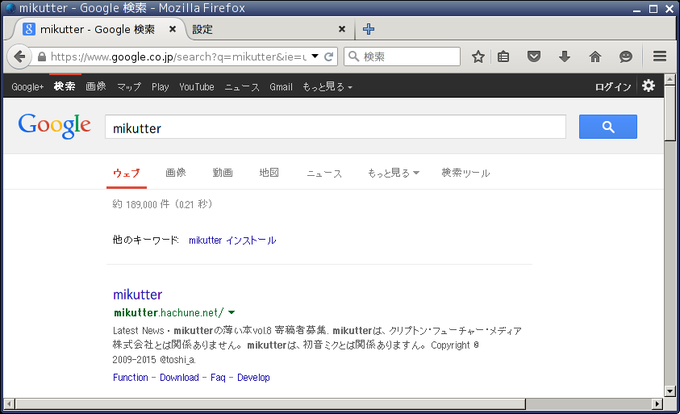Open 検索ツール options
The height and width of the screenshot is (414, 680).
tap(466, 173)
